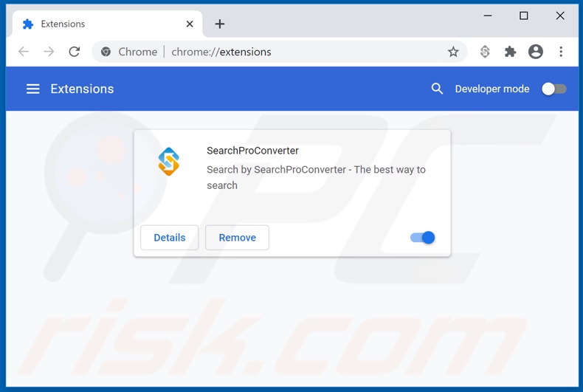Click the browser forward arrow
This screenshot has height=392, width=583.
point(49,52)
